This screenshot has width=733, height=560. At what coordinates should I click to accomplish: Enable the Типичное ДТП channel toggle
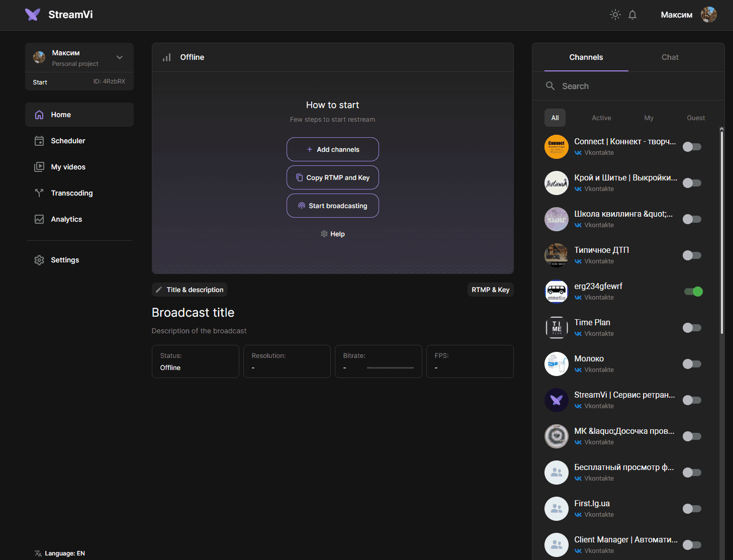pos(692,255)
